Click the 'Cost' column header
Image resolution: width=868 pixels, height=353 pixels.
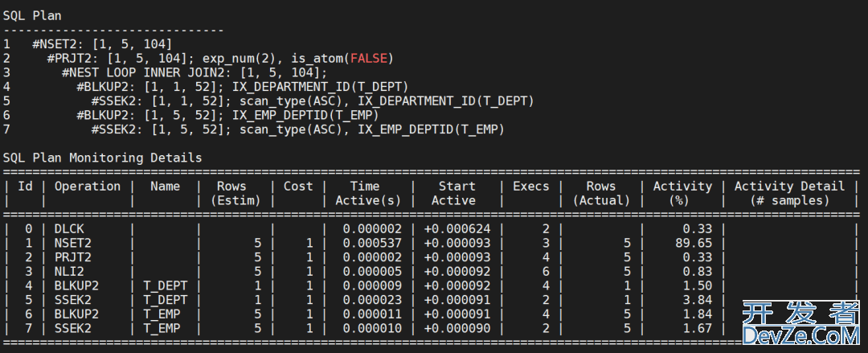click(x=298, y=187)
